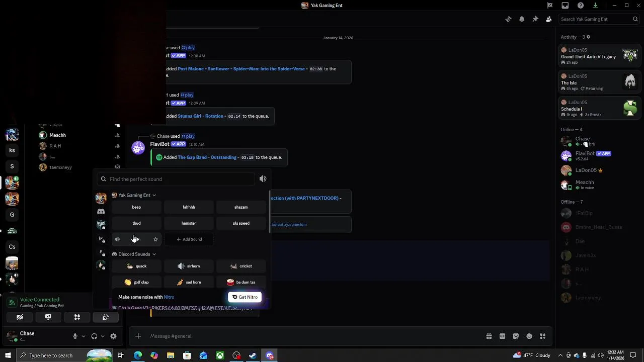Image resolution: width=644 pixels, height=362 pixels.
Task: Turn on camera in voice panel
Action: click(x=20, y=317)
